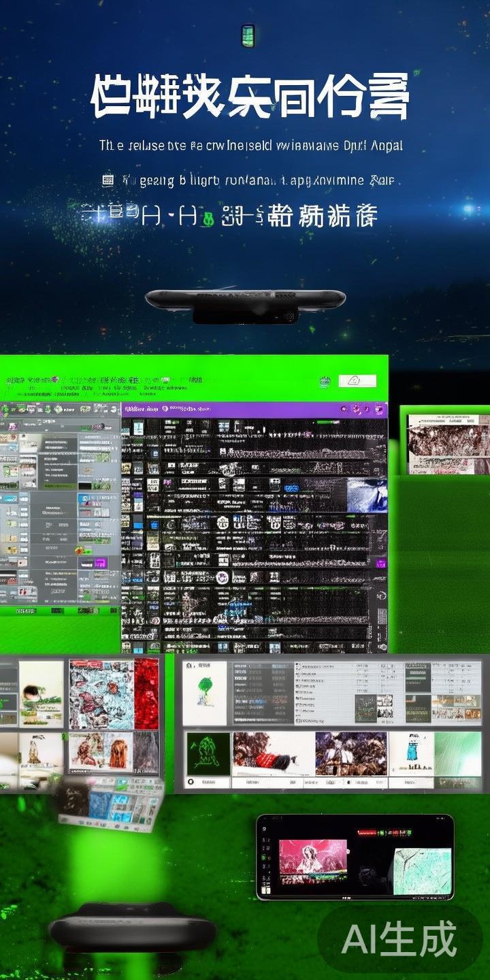490x980 pixels.
Task: Click the cloud icon button in green header
Action: pos(357,381)
